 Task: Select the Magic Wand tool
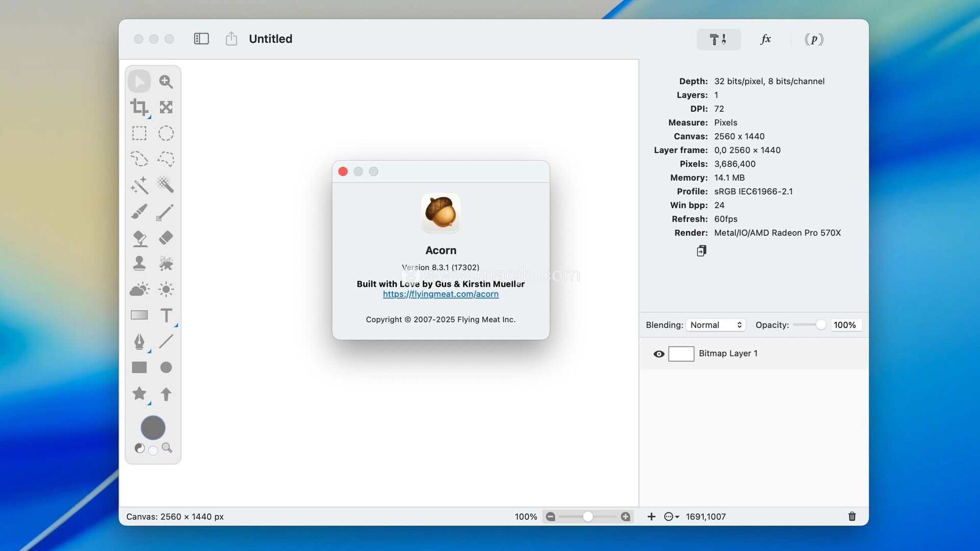pyautogui.click(x=139, y=185)
